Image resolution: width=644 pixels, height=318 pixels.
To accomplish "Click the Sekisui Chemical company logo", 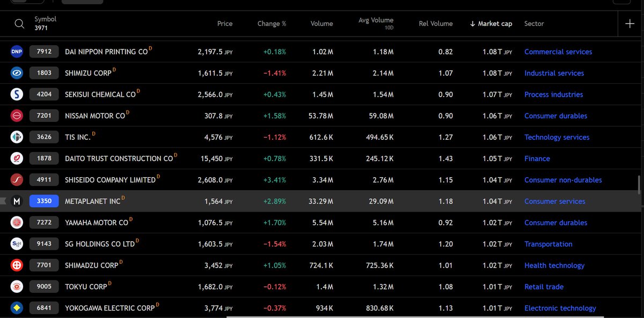I will (x=17, y=95).
